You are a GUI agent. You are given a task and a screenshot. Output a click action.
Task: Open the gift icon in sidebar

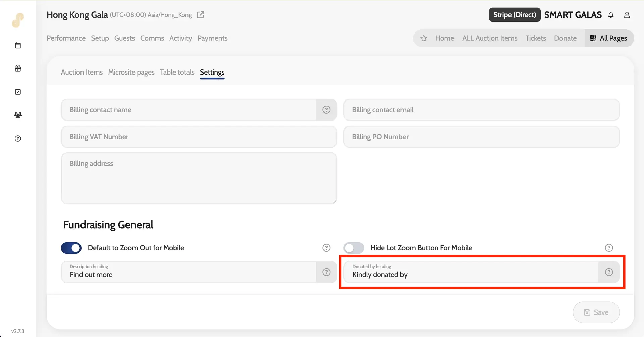coord(18,68)
